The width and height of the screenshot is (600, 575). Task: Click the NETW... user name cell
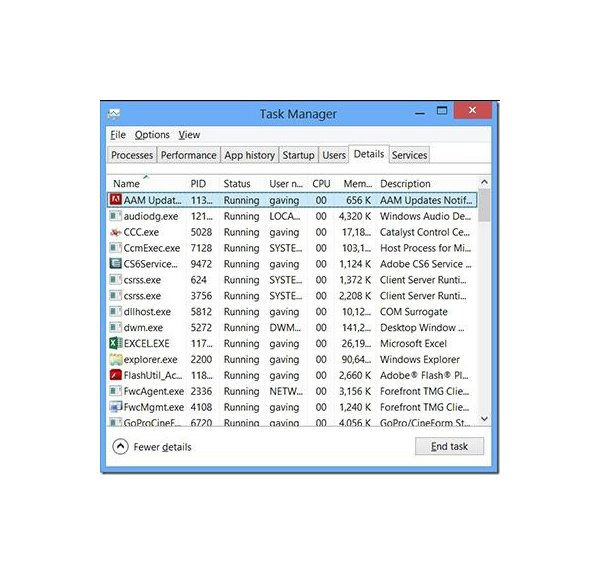(286, 391)
